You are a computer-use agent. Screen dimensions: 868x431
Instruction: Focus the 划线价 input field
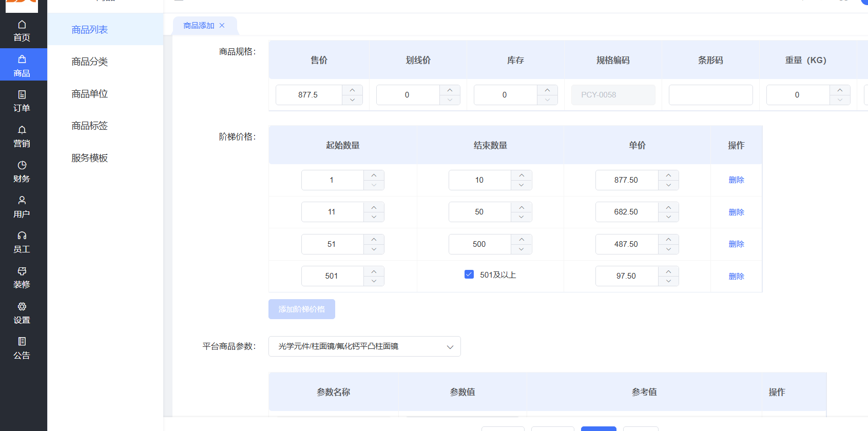click(x=408, y=95)
